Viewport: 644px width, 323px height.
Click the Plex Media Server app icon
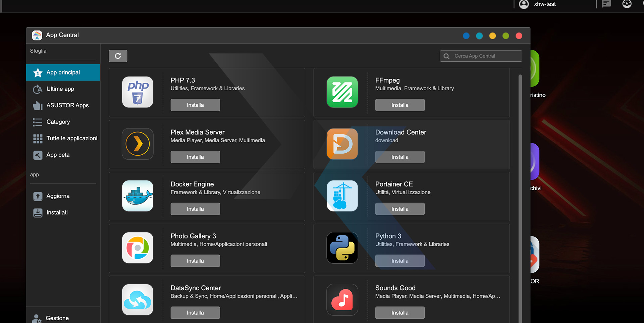tap(137, 144)
